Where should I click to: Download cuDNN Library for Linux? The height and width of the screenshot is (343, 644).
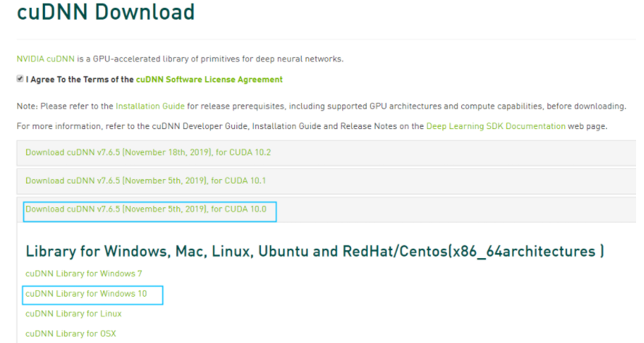point(73,314)
